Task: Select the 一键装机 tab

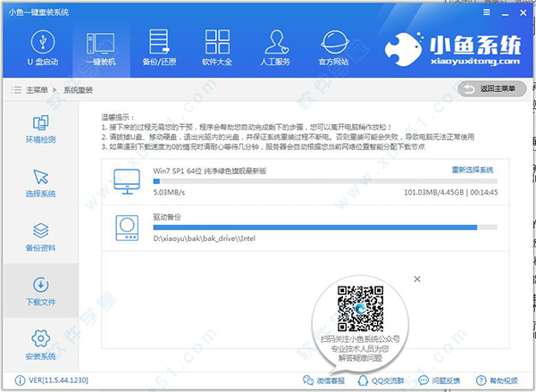Action: 101,48
